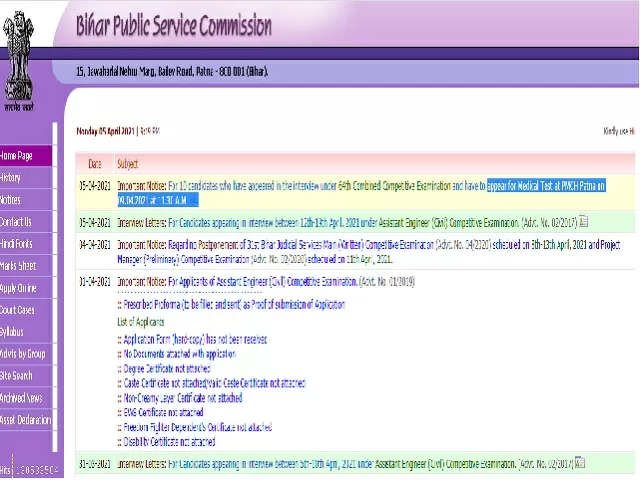
Task: Open No Documents attached with application list
Action: (180, 353)
